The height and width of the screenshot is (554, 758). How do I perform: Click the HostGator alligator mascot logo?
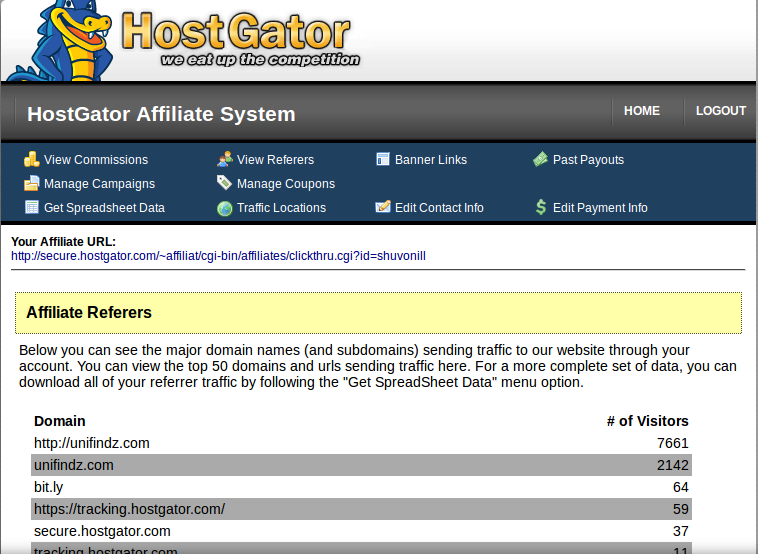(x=61, y=41)
